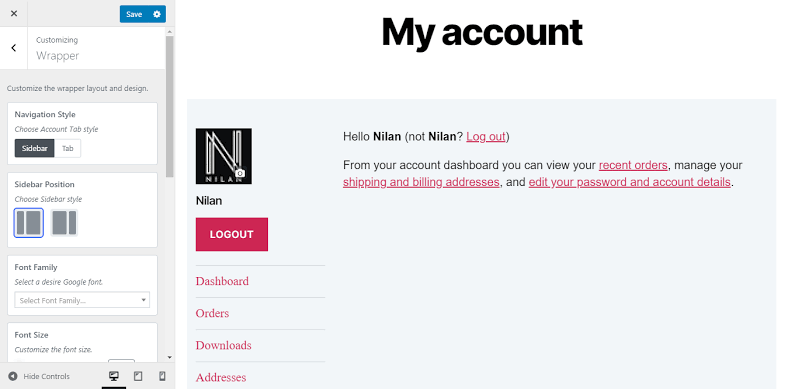Click scrollbar down arrow in panel

170,357
